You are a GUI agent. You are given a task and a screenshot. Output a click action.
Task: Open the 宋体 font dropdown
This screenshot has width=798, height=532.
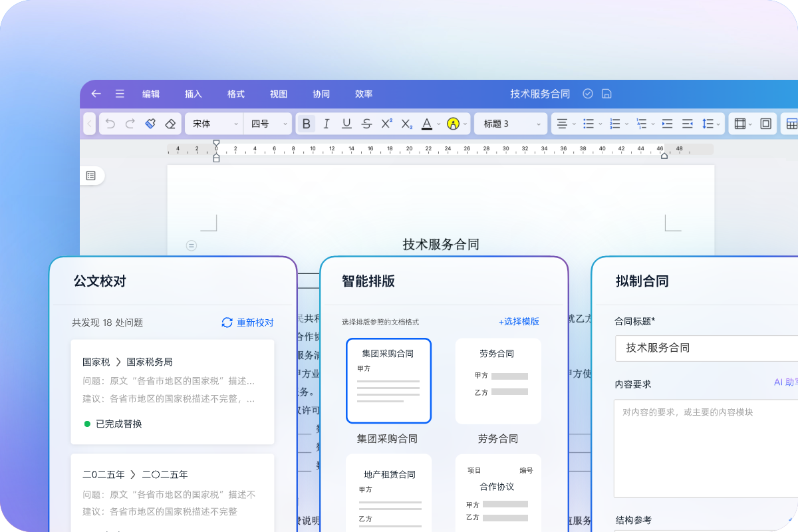click(215, 124)
